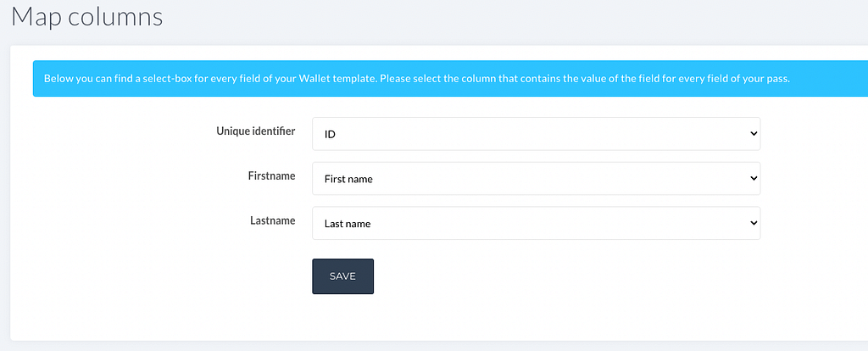Click the chevron arrow on the Last name dropdown
This screenshot has height=351, width=868.
753,223
